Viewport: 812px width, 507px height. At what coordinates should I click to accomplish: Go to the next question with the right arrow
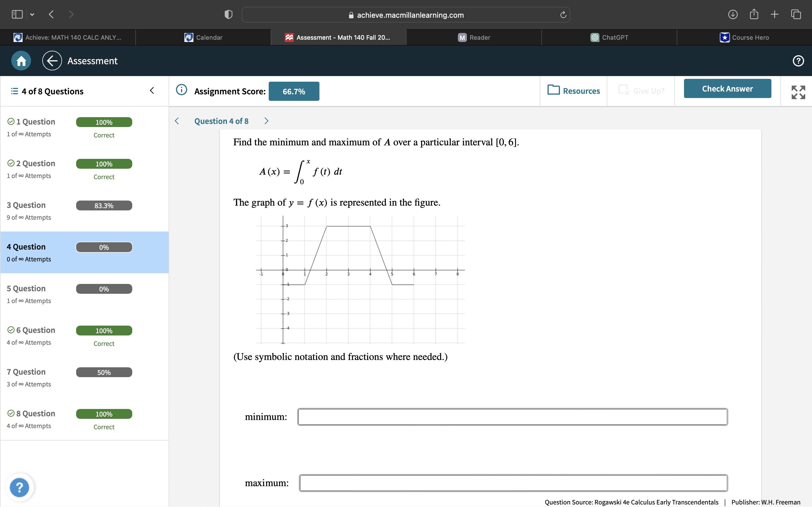click(x=266, y=121)
